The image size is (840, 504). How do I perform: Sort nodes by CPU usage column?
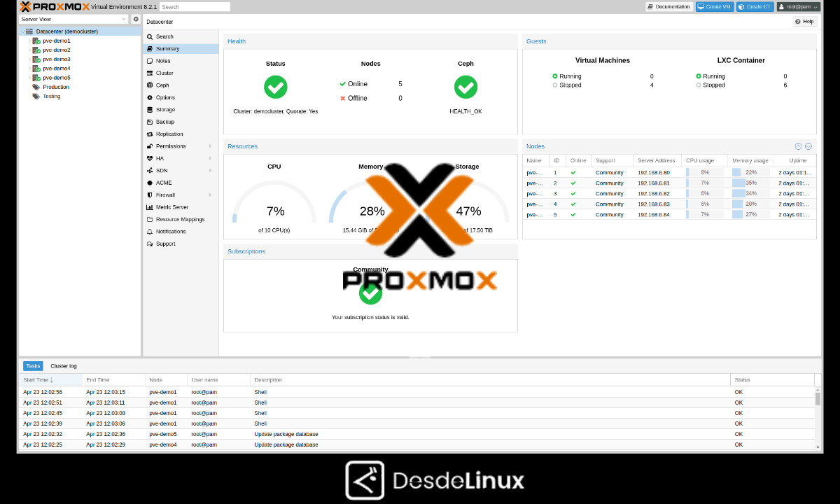coord(704,161)
